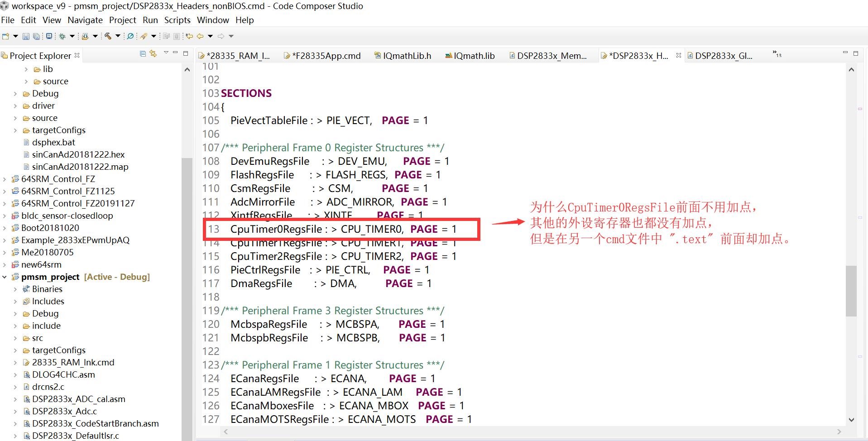868x441 pixels.
Task: Toggle Link with Editor in Project Explorer
Action: 153,54
